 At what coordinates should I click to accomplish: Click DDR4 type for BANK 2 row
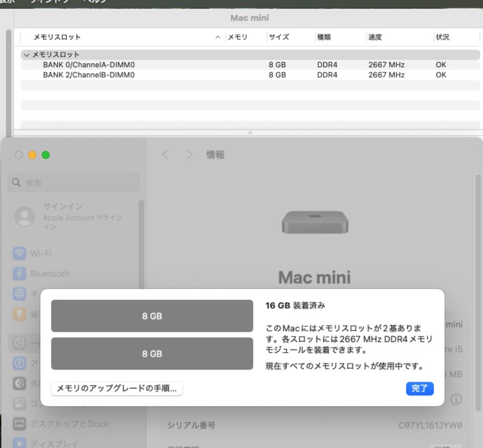[x=327, y=75]
